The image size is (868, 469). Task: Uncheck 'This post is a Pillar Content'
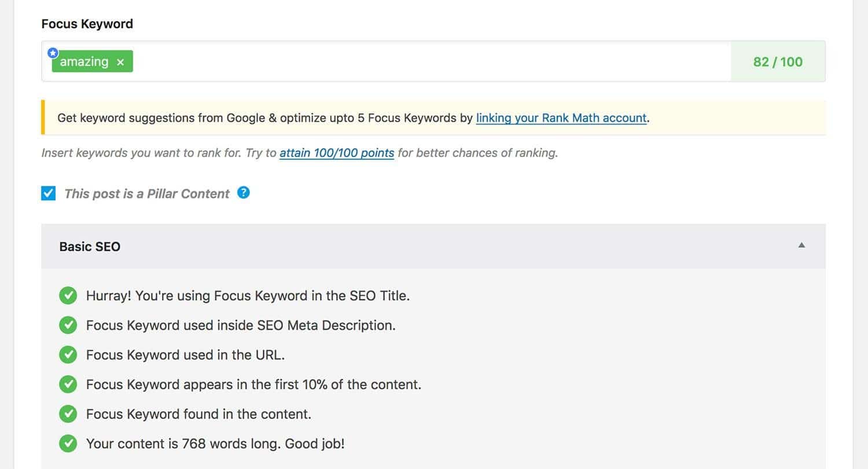(49, 193)
